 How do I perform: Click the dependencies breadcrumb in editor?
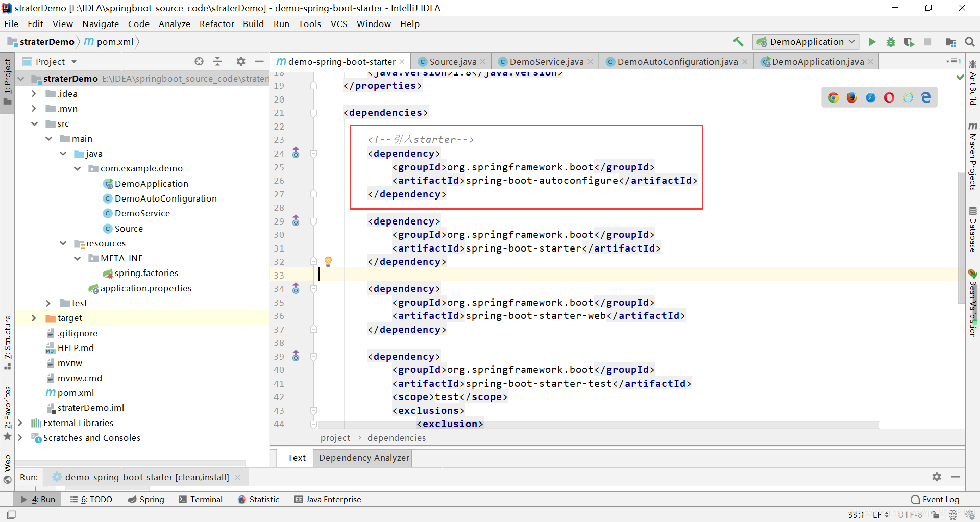pyautogui.click(x=397, y=438)
